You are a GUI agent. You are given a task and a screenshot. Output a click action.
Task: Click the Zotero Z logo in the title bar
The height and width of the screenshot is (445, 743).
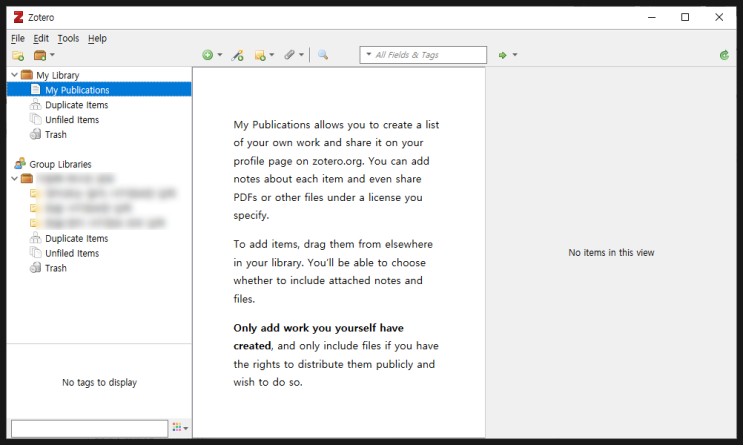[x=18, y=18]
